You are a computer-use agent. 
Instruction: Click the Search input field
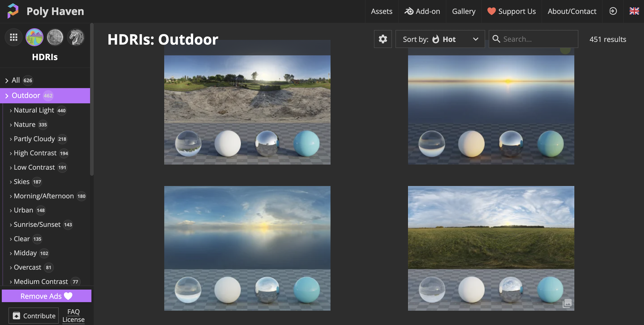[x=534, y=39]
